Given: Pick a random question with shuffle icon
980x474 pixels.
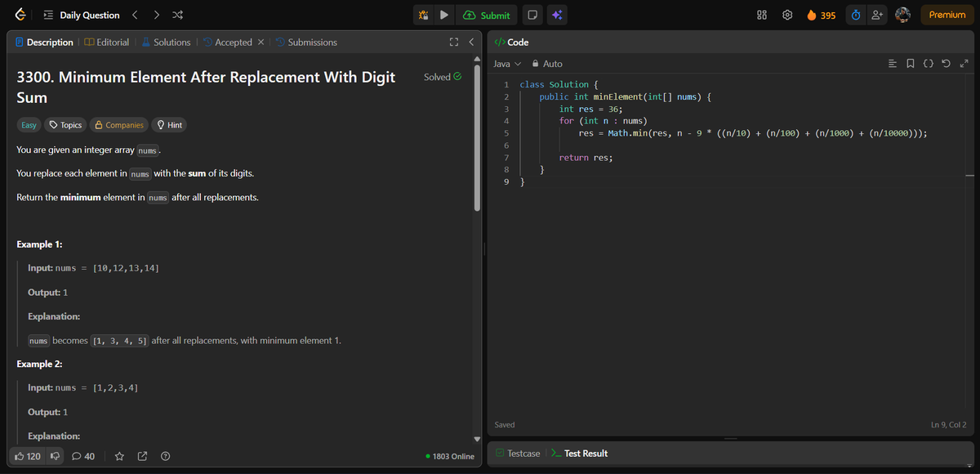Looking at the screenshot, I should pyautogui.click(x=178, y=15).
